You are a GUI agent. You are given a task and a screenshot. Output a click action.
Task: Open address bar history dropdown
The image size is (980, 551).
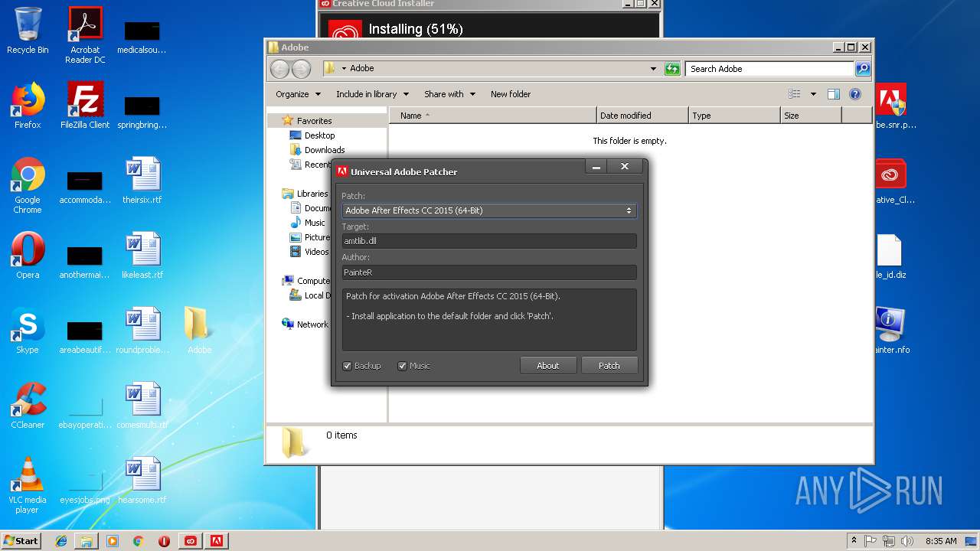pyautogui.click(x=653, y=69)
